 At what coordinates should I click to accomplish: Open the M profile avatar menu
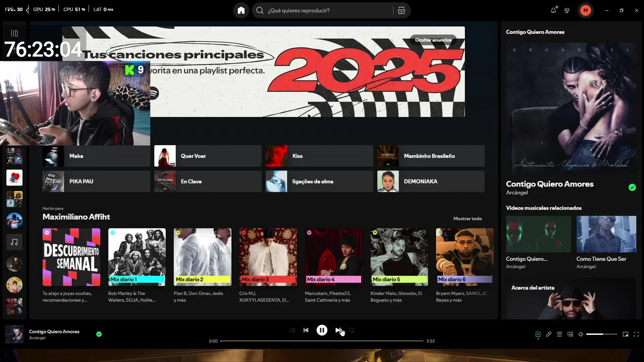(x=585, y=10)
